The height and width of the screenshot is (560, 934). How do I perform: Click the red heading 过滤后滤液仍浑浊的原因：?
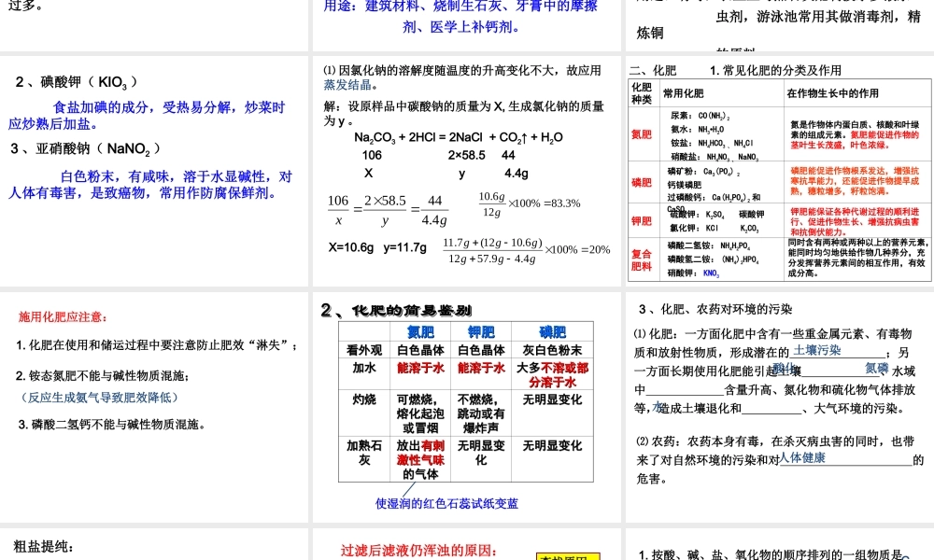coord(418,551)
